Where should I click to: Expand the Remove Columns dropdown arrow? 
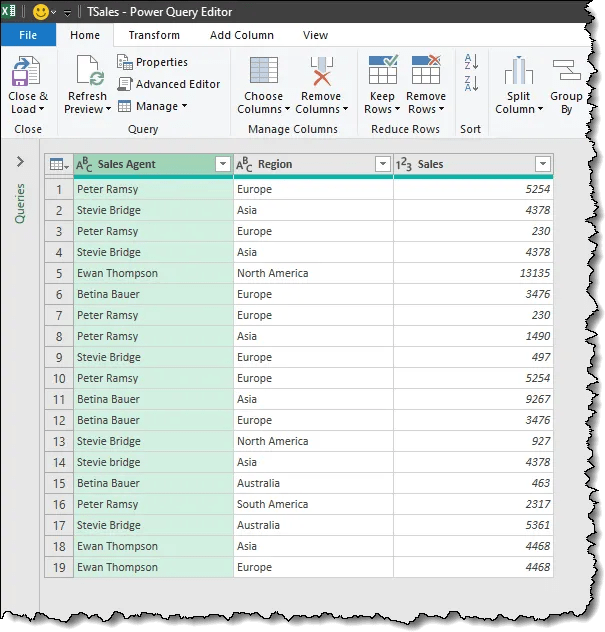click(345, 109)
